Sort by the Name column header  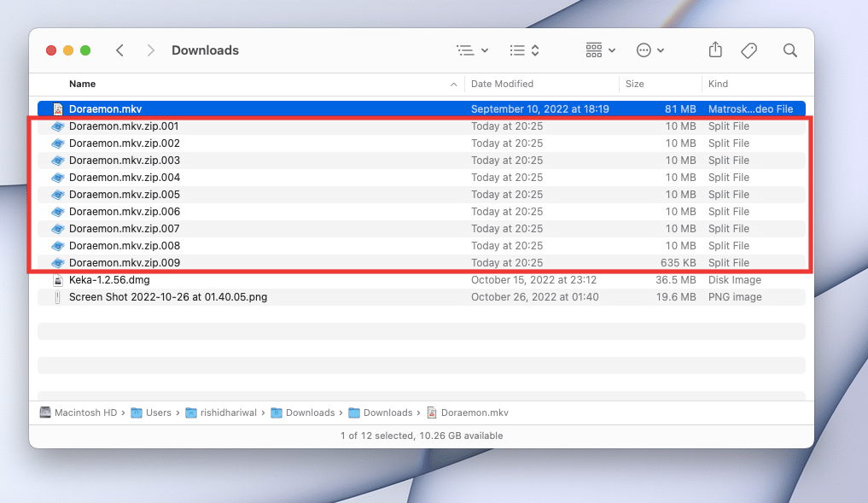[83, 84]
